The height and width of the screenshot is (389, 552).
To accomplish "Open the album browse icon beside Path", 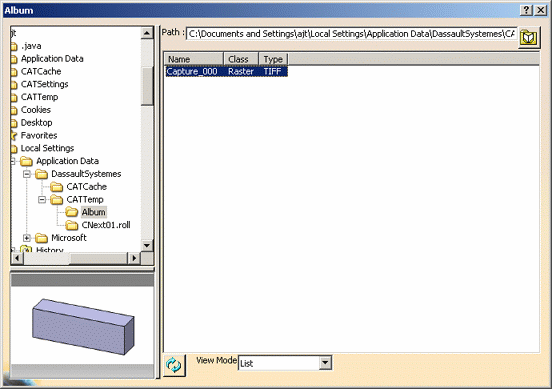I will point(528,37).
